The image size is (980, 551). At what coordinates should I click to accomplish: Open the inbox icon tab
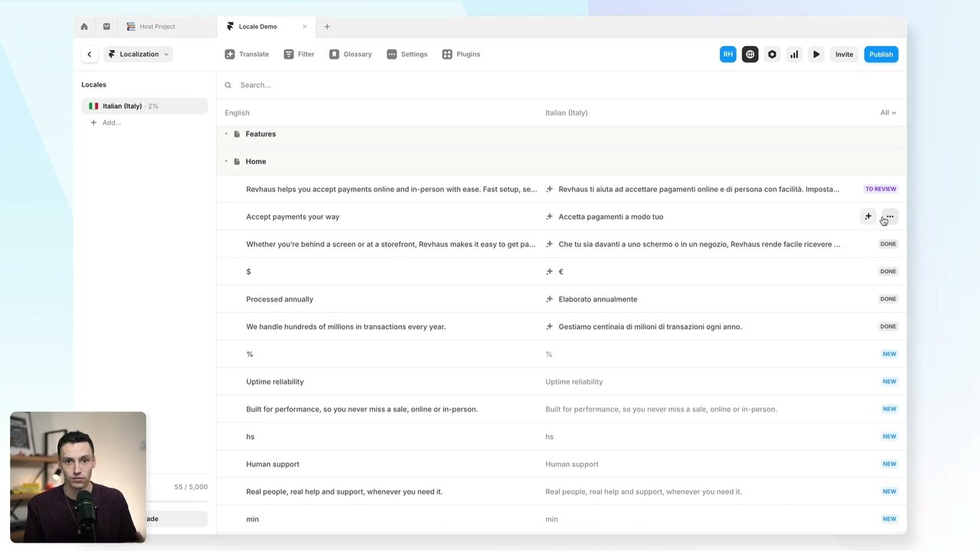click(106, 27)
